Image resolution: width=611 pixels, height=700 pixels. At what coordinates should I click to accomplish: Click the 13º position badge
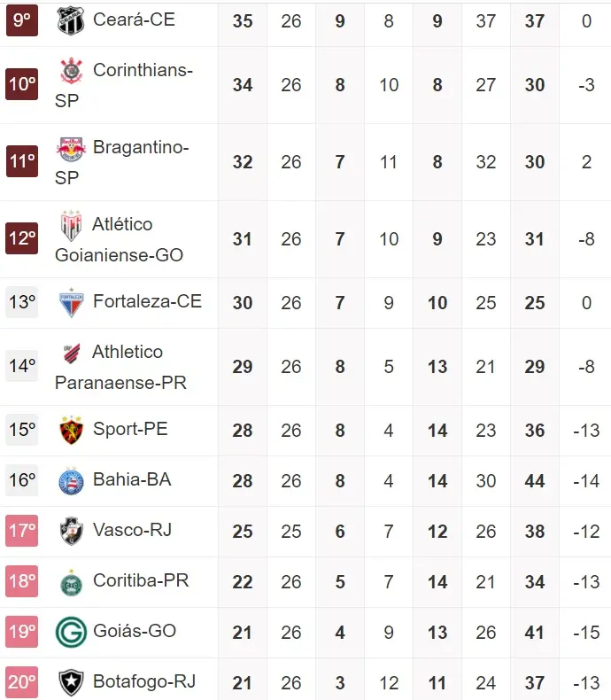click(x=21, y=303)
